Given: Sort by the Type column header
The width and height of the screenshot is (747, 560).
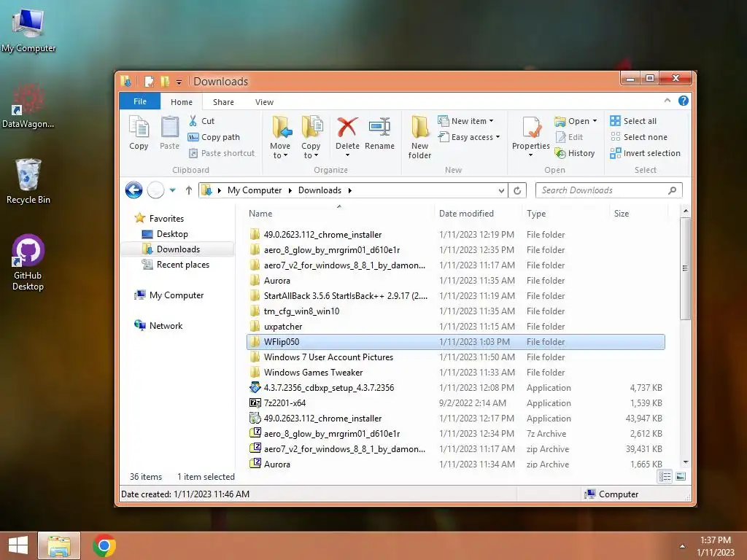Looking at the screenshot, I should pyautogui.click(x=565, y=214).
